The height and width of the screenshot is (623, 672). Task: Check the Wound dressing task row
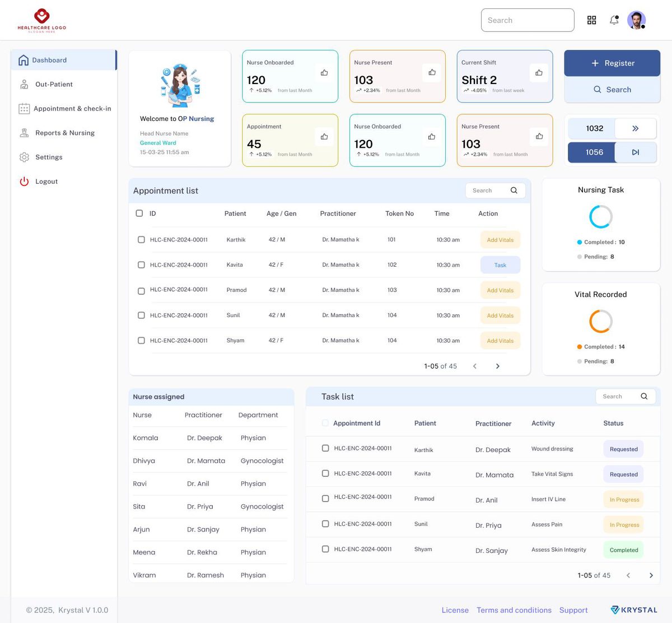[325, 448]
